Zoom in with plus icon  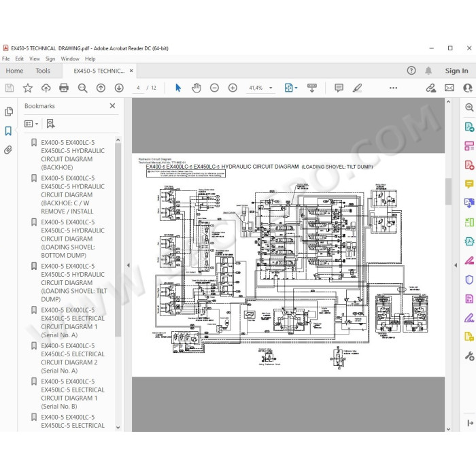pos(233,88)
